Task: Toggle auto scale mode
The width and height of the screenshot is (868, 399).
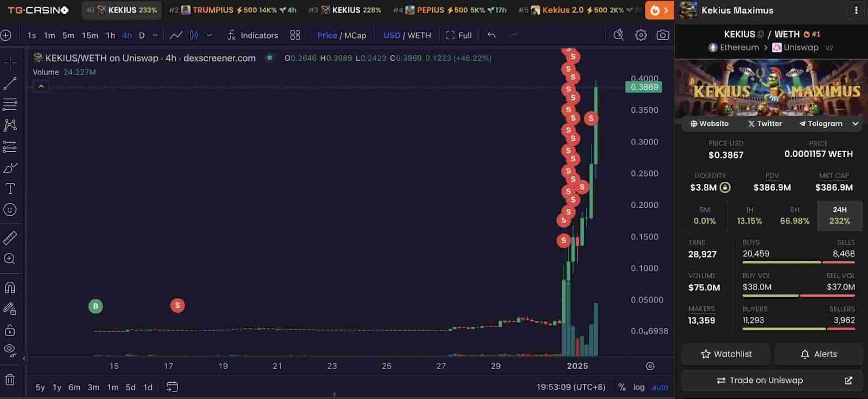Action: 660,387
